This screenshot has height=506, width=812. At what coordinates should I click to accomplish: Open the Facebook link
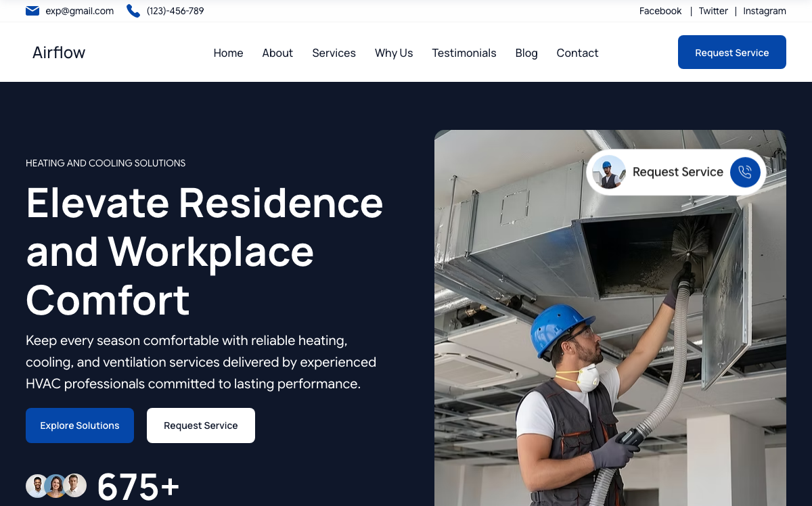(660, 11)
